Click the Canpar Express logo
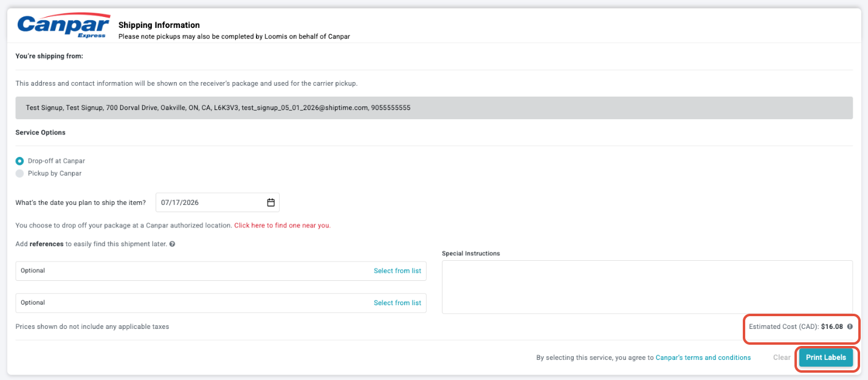Screen dimensions: 868x380 [x=64, y=26]
